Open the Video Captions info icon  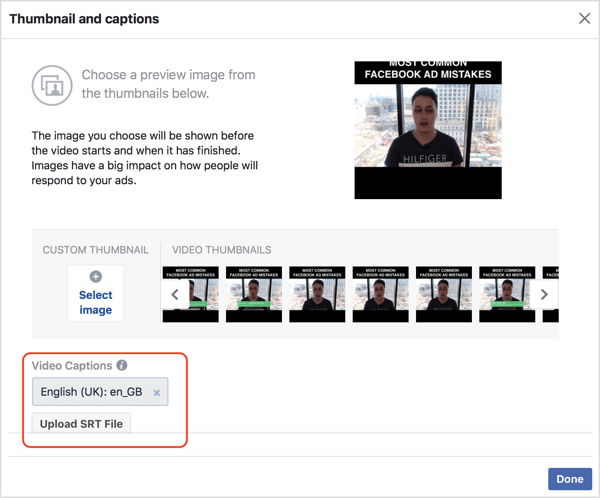[x=122, y=365]
